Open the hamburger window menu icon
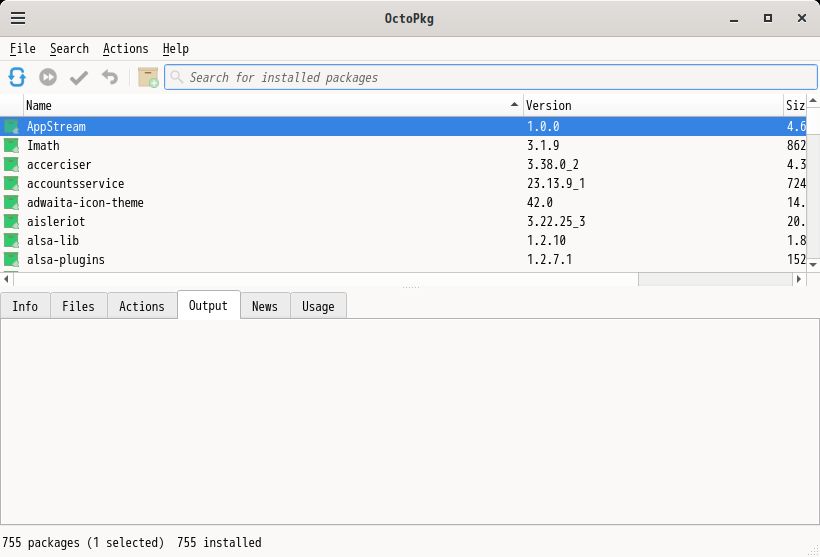 click(x=18, y=18)
